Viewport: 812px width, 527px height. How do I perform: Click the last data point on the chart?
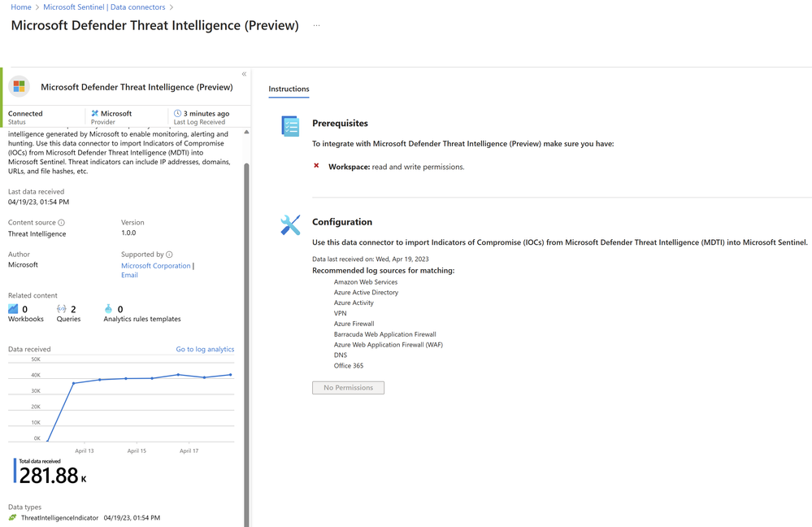click(231, 375)
